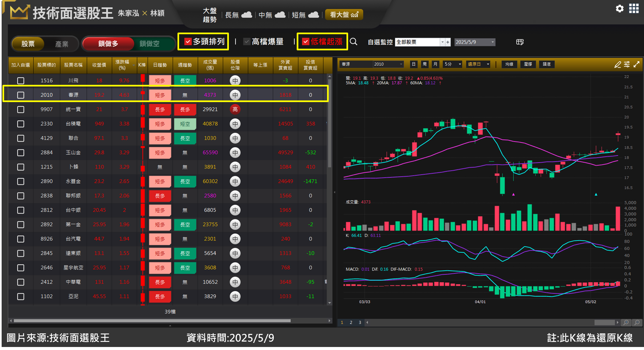Toggle the 壓撐 button
The height and width of the screenshot is (350, 644).
click(x=528, y=64)
